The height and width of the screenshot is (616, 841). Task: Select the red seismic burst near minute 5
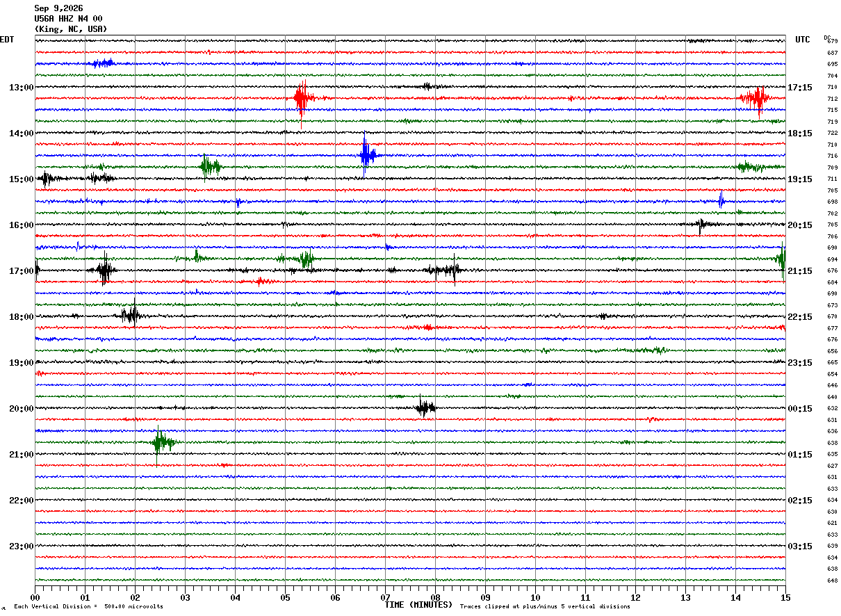302,98
